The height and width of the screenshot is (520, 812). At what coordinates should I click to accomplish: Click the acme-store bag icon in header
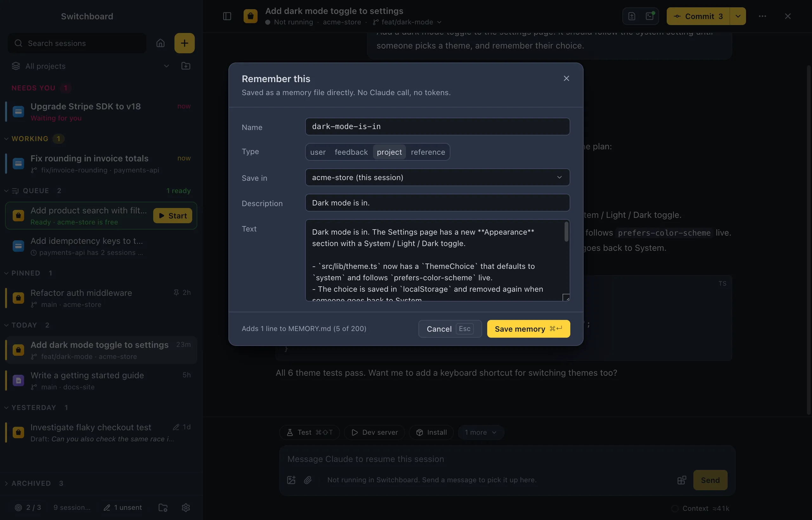[x=251, y=16]
